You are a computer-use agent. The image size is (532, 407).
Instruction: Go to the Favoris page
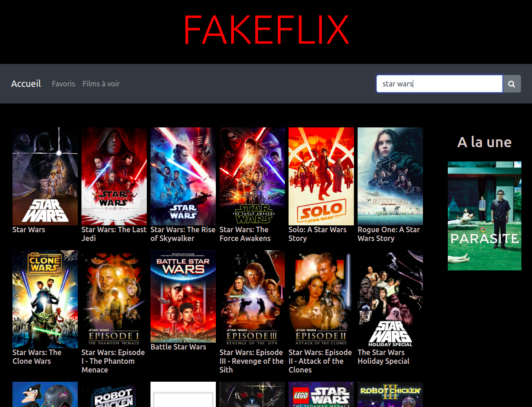pyautogui.click(x=64, y=84)
